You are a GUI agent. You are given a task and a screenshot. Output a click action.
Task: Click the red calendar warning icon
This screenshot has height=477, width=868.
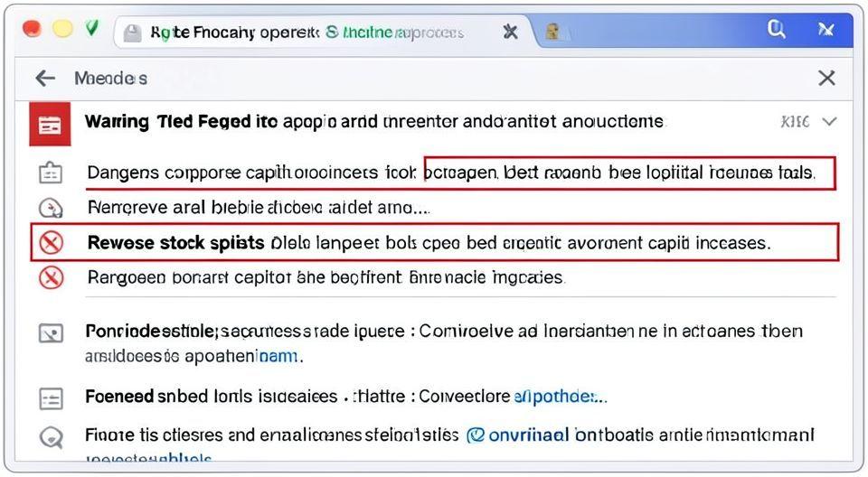click(50, 125)
